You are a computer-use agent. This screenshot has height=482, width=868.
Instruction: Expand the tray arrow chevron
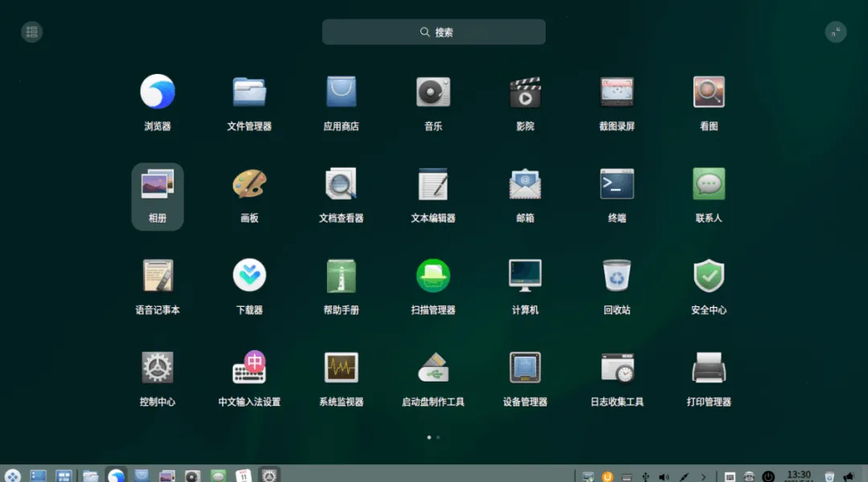(x=703, y=476)
